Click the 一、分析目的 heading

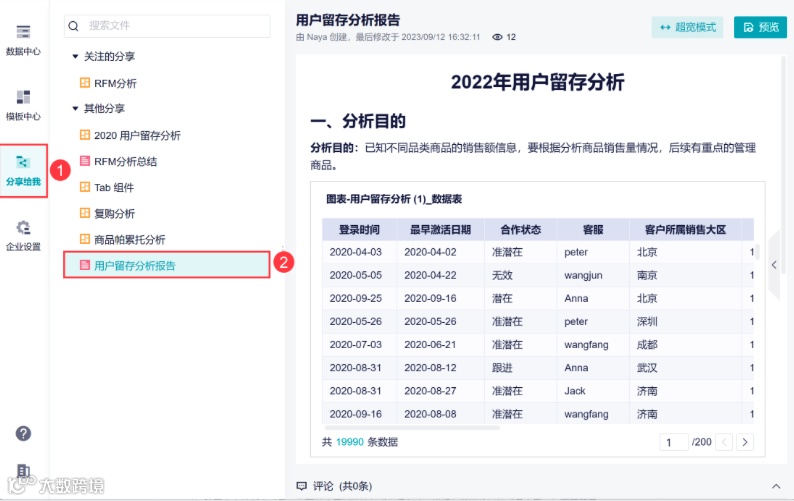pyautogui.click(x=358, y=122)
